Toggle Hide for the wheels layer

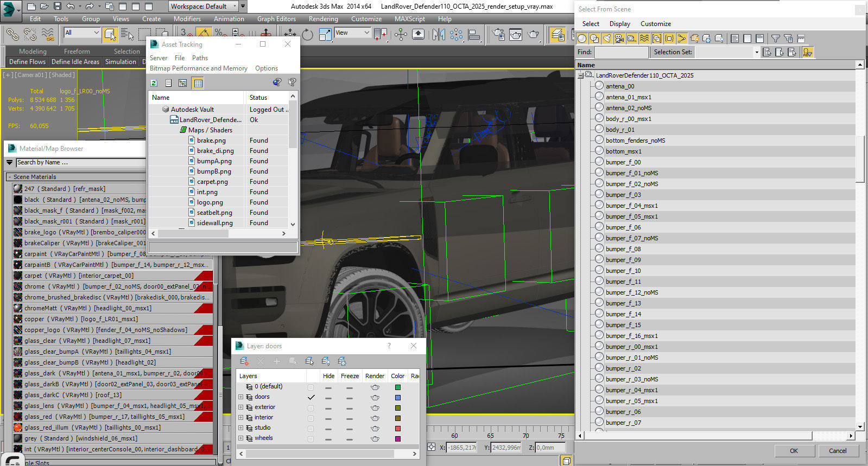click(x=328, y=439)
